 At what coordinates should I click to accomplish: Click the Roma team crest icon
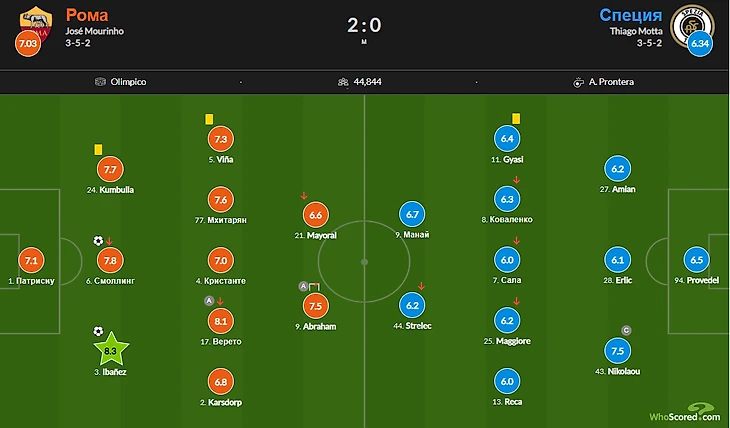click(x=36, y=22)
